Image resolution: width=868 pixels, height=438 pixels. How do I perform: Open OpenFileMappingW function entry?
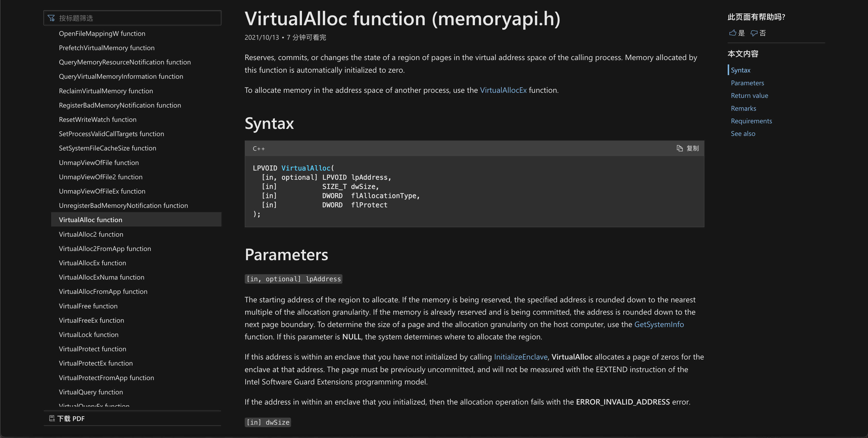coord(102,33)
